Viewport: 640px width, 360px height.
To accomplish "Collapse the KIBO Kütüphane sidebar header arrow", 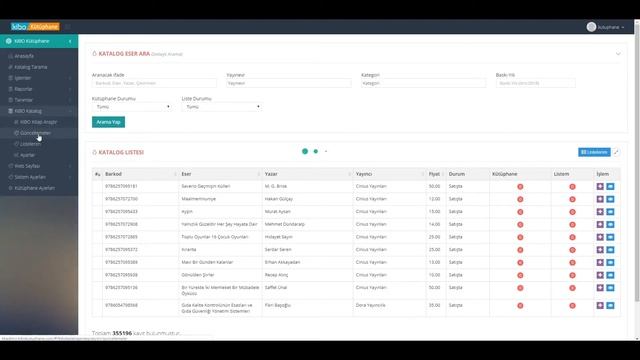I will [x=70, y=41].
